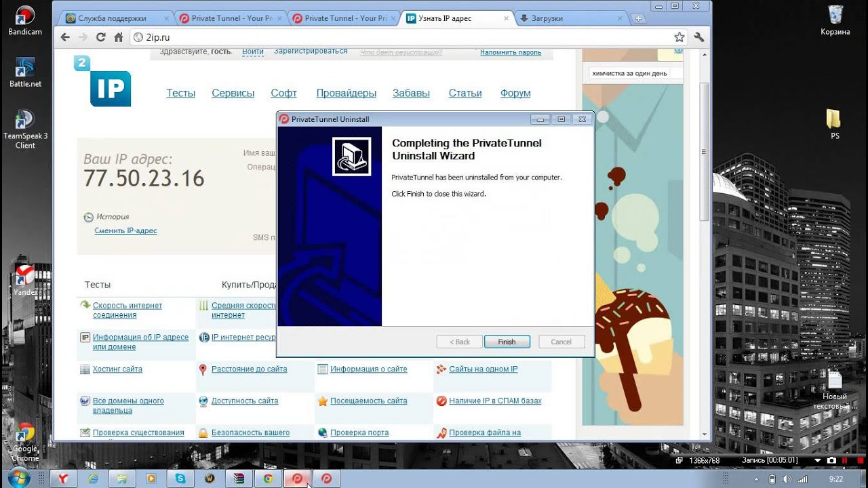Open the Информация об IP адресе или домене link
This screenshot has height=488, width=868.
pos(141,342)
